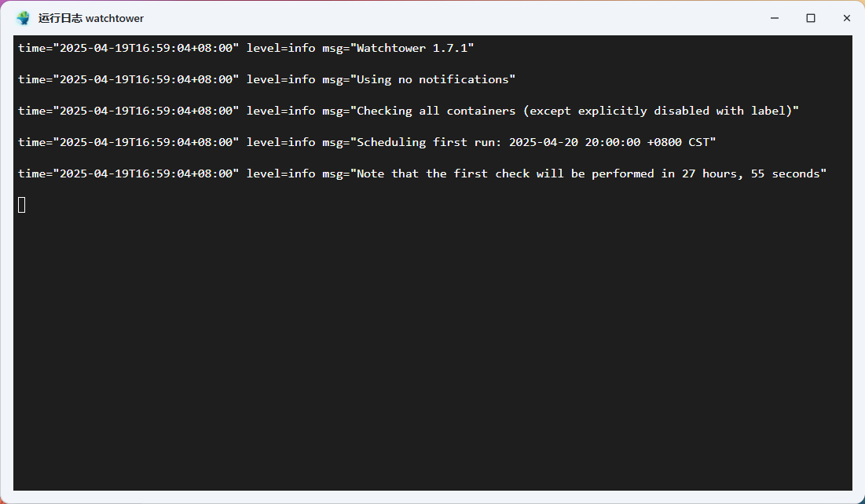
Task: Click the timestamp of the Scheduling first run line
Action: 129,142
